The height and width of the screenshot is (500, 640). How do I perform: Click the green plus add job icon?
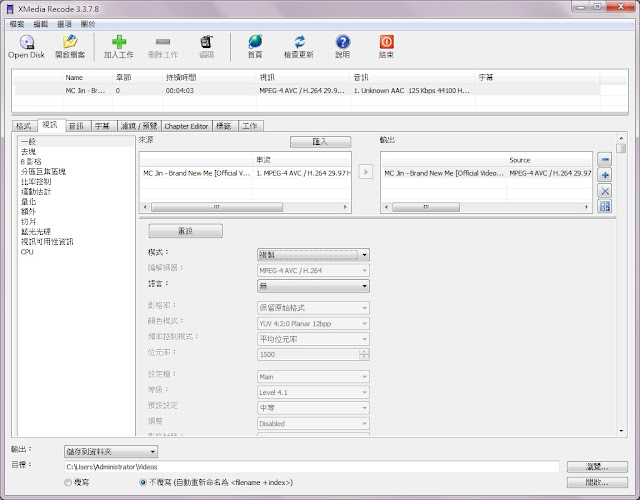point(119,42)
